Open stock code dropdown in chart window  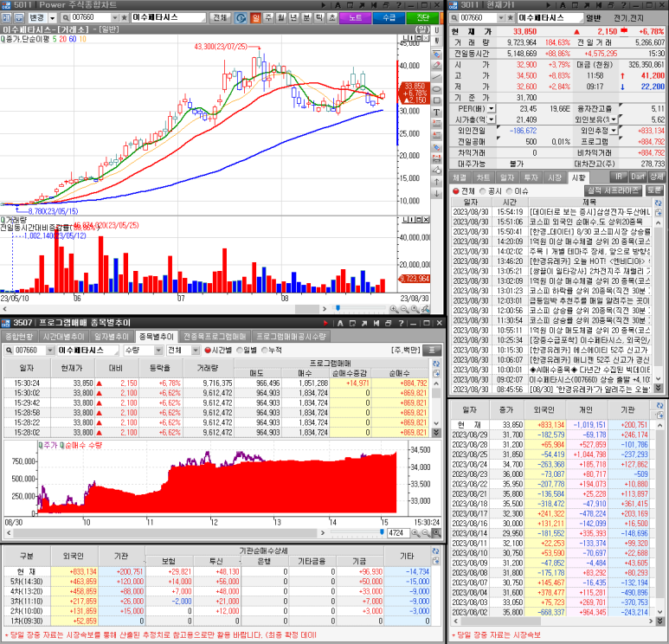click(115, 18)
